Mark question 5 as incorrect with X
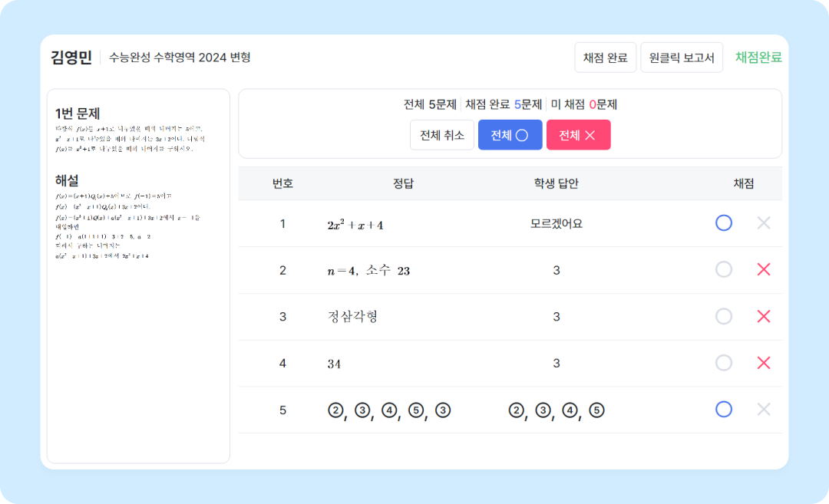The image size is (829, 504). [763, 410]
